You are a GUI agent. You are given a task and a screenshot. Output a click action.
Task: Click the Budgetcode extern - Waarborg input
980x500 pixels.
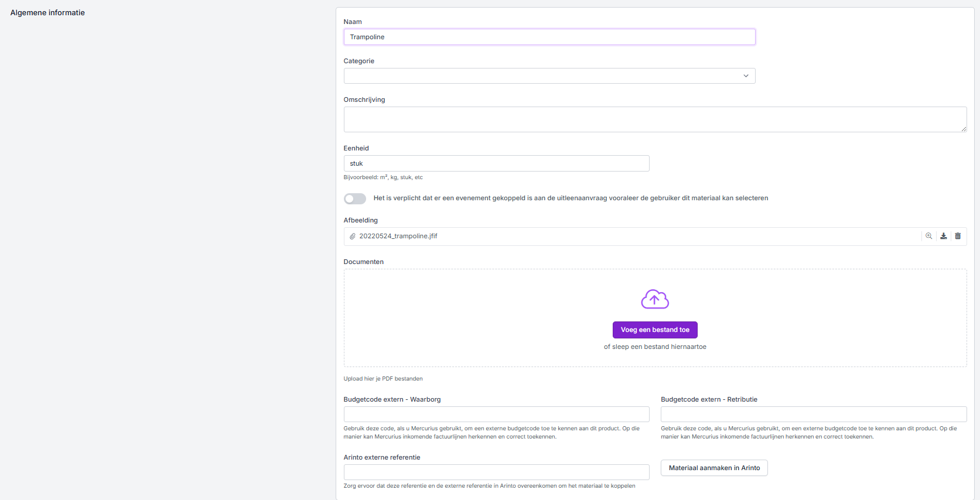pos(496,414)
